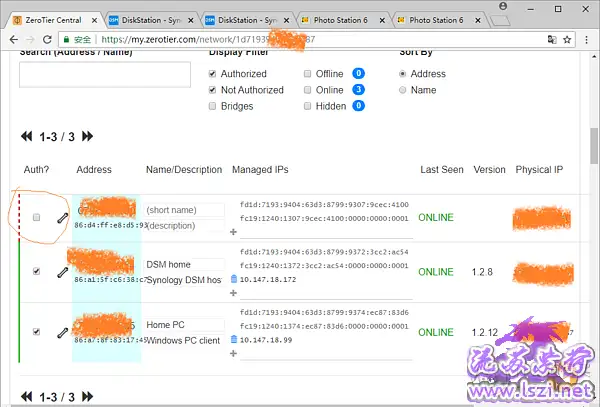
Task: Click the Managed IPs column header
Action: [x=260, y=169]
